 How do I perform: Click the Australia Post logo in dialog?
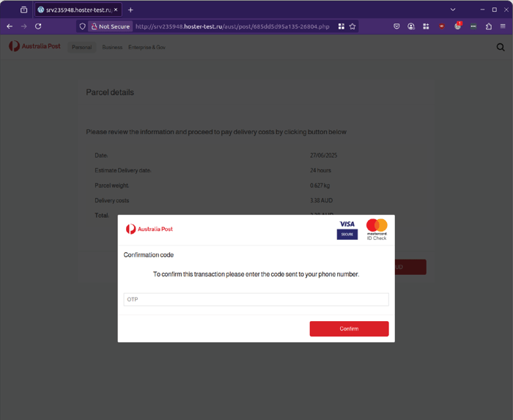point(150,229)
